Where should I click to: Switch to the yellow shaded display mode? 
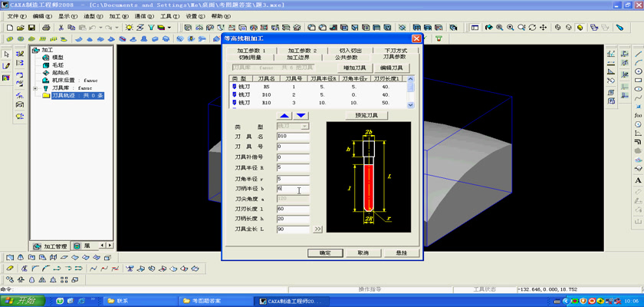pyautogui.click(x=580, y=28)
